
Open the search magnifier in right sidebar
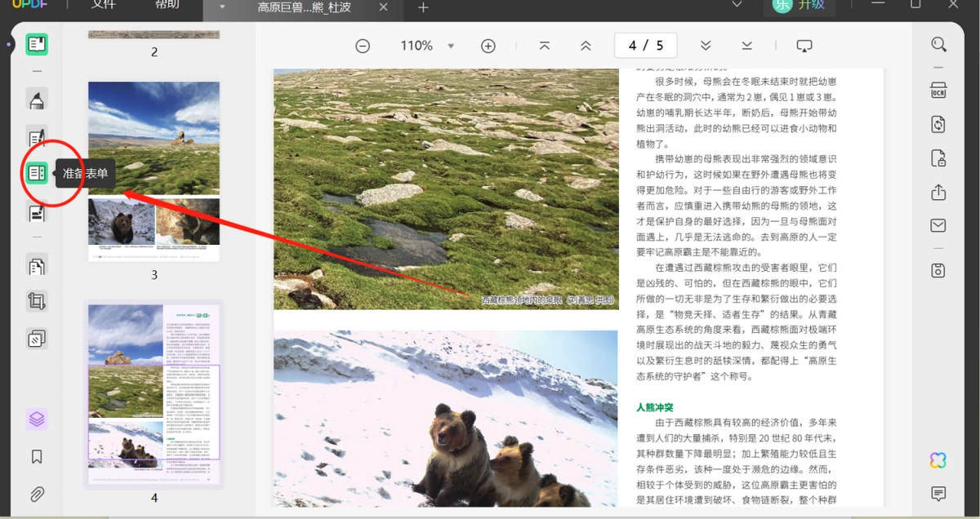[x=939, y=44]
